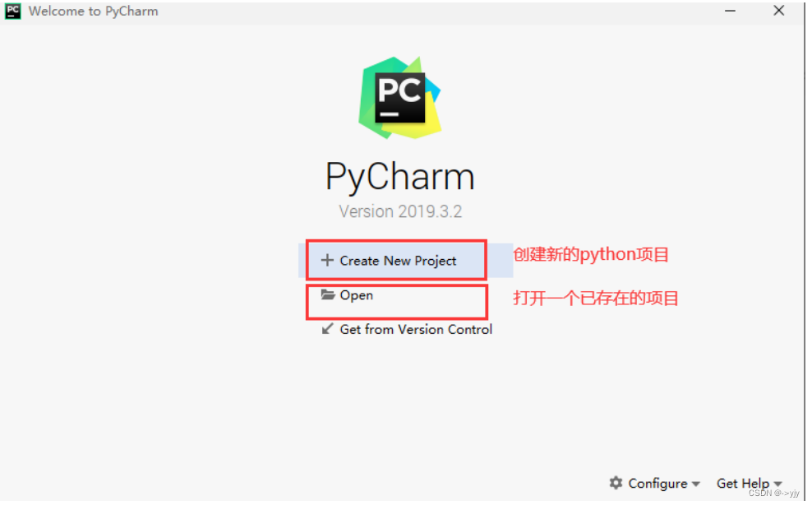This screenshot has width=812, height=505.
Task: Click the Welcome to PyCharm title text
Action: (x=93, y=12)
